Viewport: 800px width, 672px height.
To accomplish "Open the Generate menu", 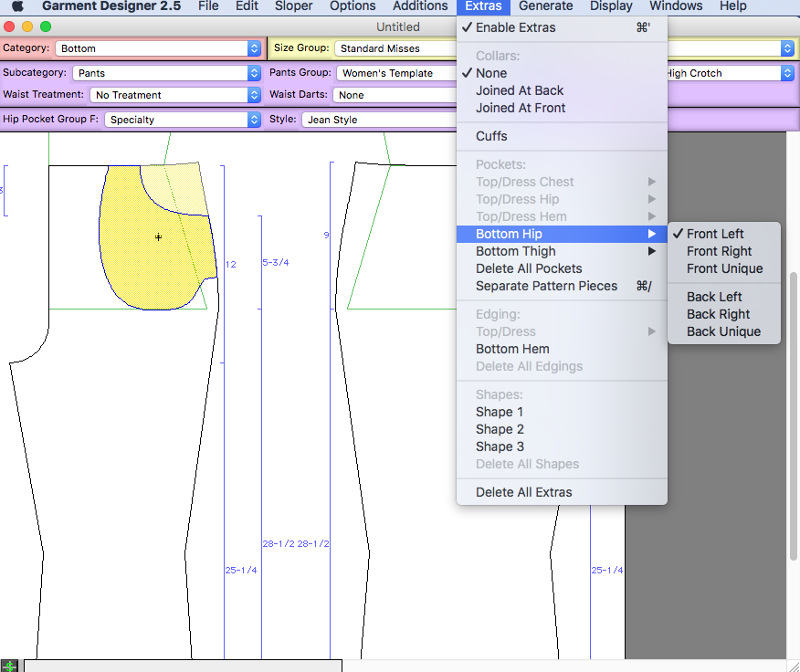I will (546, 6).
